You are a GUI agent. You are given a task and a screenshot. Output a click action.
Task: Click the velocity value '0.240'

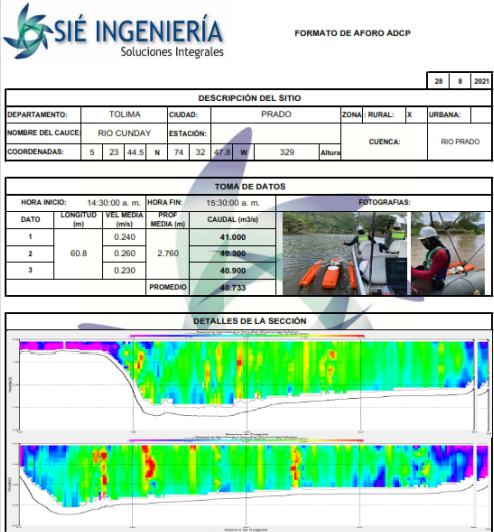(125, 237)
